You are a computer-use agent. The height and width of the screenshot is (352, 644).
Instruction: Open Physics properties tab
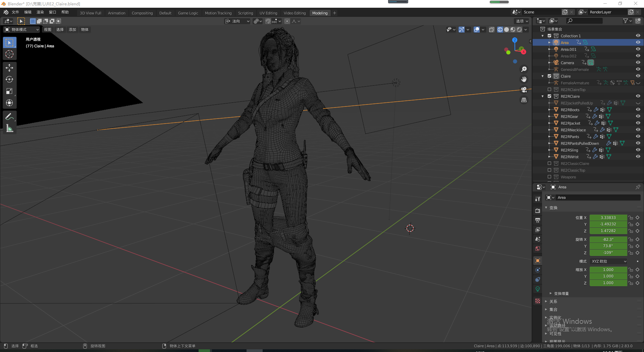pos(538,270)
